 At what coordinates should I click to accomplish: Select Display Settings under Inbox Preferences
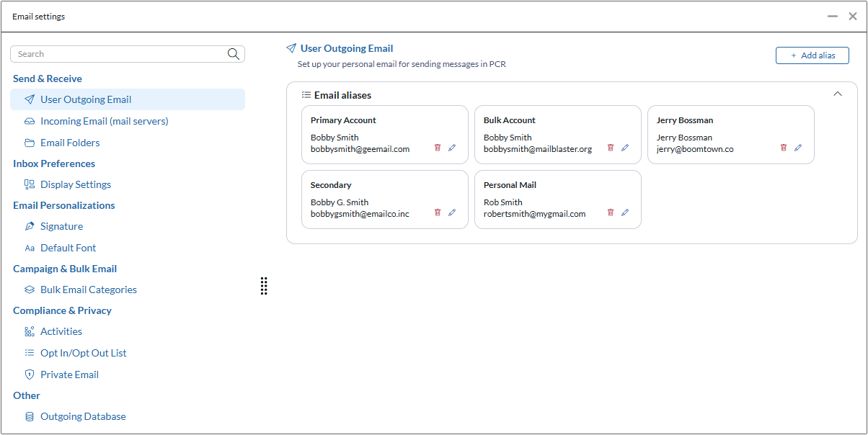75,184
